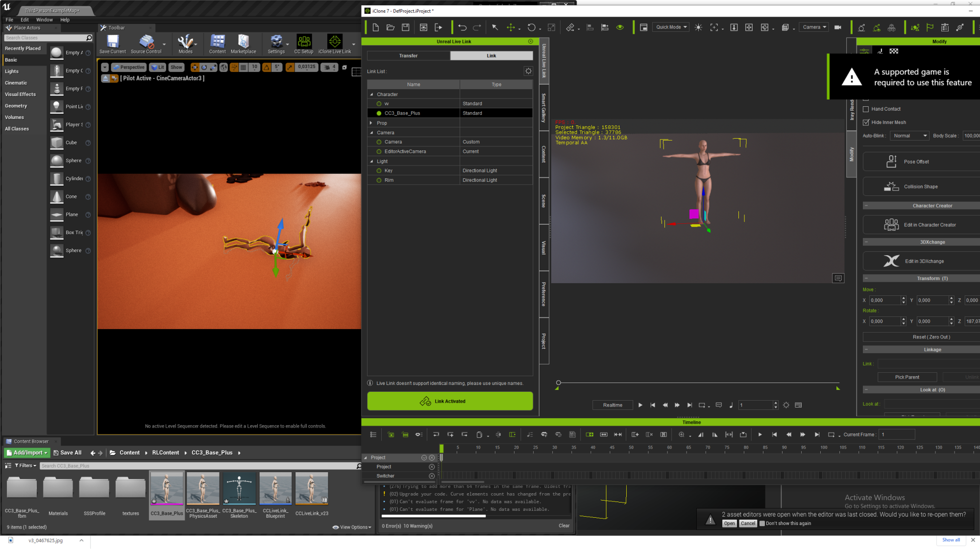
Task: Click timeline playhead marker at start
Action: [x=441, y=449]
